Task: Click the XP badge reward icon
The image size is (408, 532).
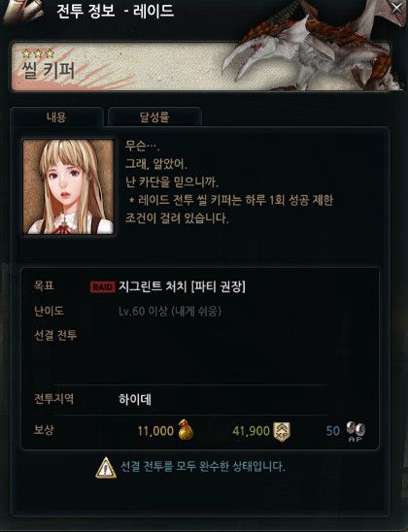Action: click(282, 432)
